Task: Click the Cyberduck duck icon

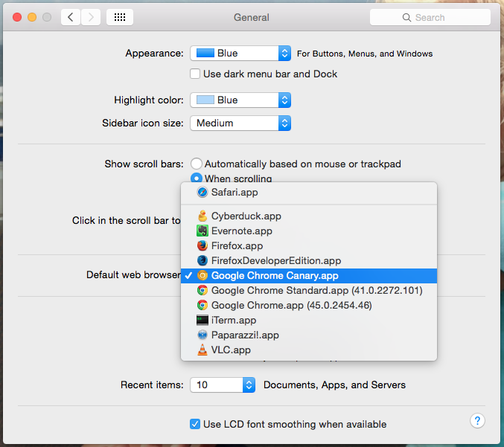Action: (202, 216)
